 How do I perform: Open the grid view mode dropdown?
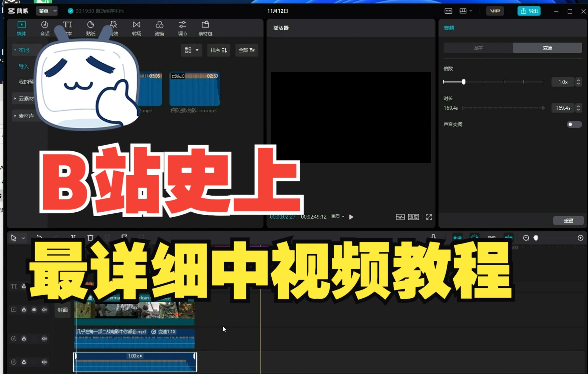pyautogui.click(x=192, y=50)
